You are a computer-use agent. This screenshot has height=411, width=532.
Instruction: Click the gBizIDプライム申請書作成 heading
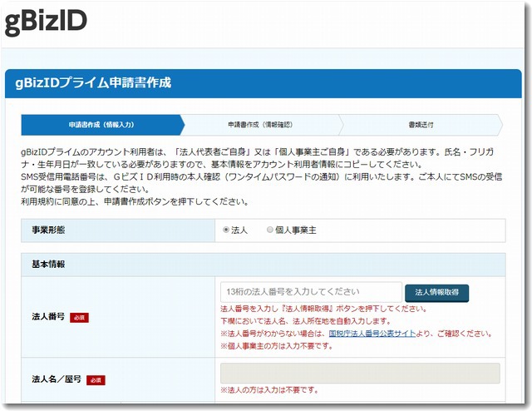[93, 83]
